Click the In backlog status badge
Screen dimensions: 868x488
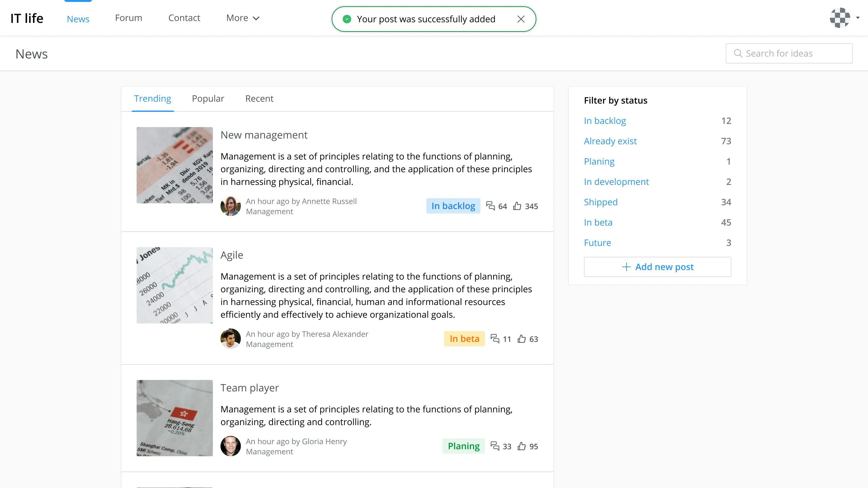coord(453,206)
